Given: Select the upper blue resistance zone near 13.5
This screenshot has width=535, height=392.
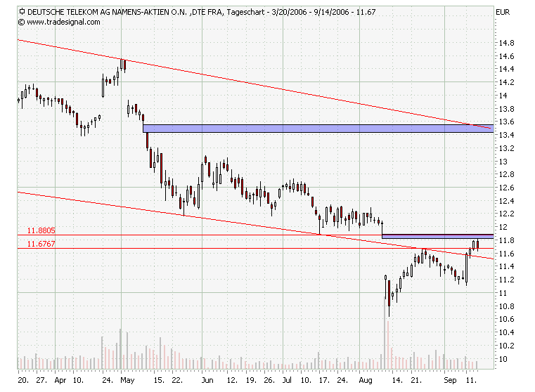Looking at the screenshot, I should (318, 129).
